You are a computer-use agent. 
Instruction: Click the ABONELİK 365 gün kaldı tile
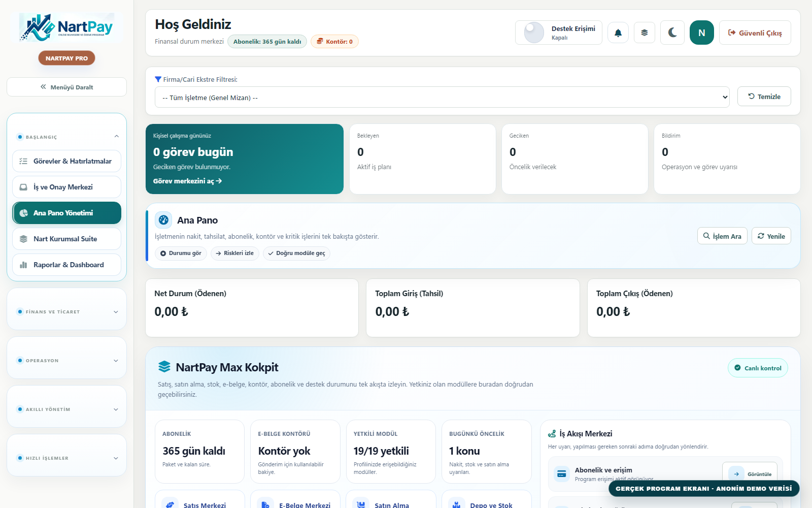pos(199,451)
